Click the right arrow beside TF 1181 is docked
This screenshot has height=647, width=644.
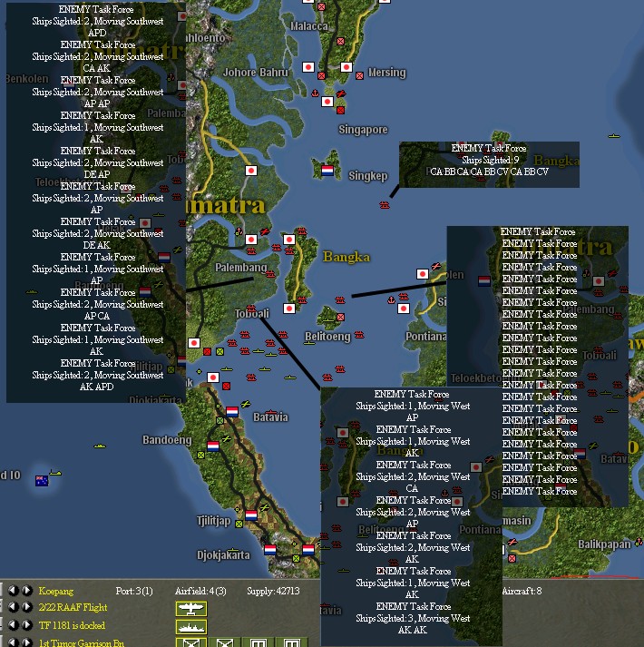coord(27,625)
